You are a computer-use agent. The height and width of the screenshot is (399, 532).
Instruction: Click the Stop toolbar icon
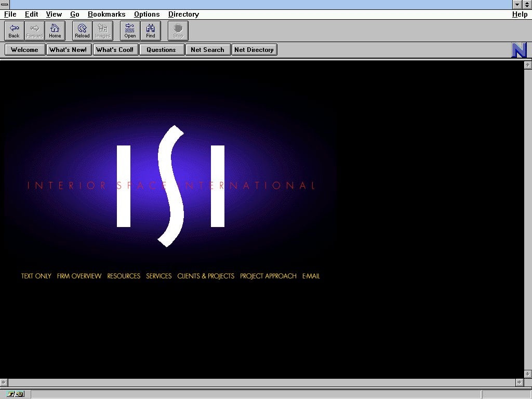point(178,31)
